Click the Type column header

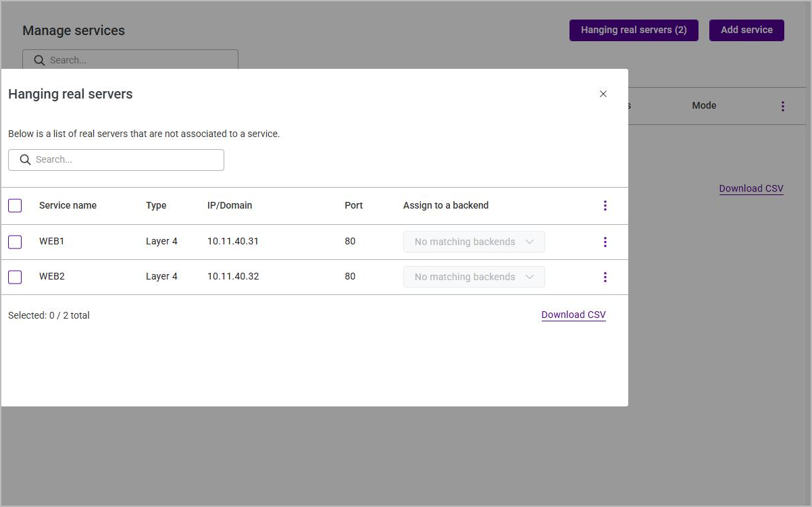(156, 205)
